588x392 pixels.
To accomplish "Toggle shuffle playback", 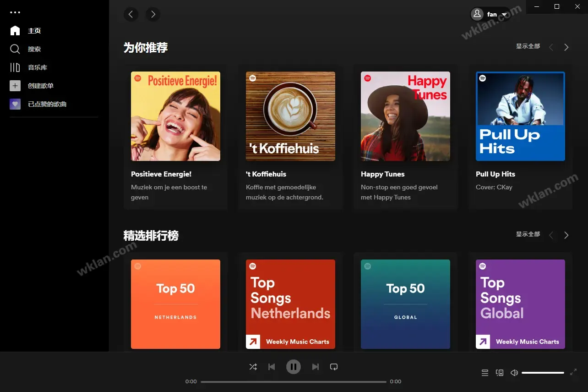I will pos(253,367).
